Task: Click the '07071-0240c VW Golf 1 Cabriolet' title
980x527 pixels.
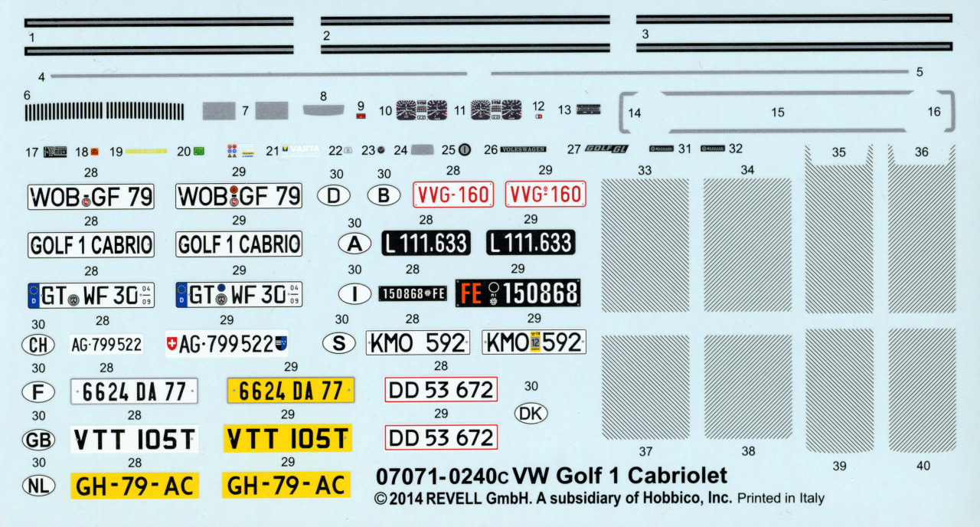Action: click(x=552, y=476)
